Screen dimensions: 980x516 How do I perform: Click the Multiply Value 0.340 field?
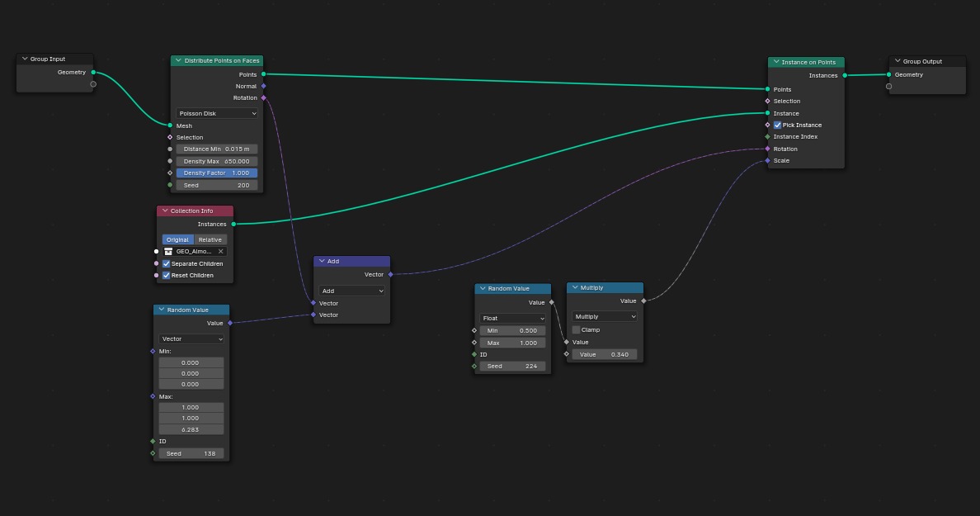(605, 355)
